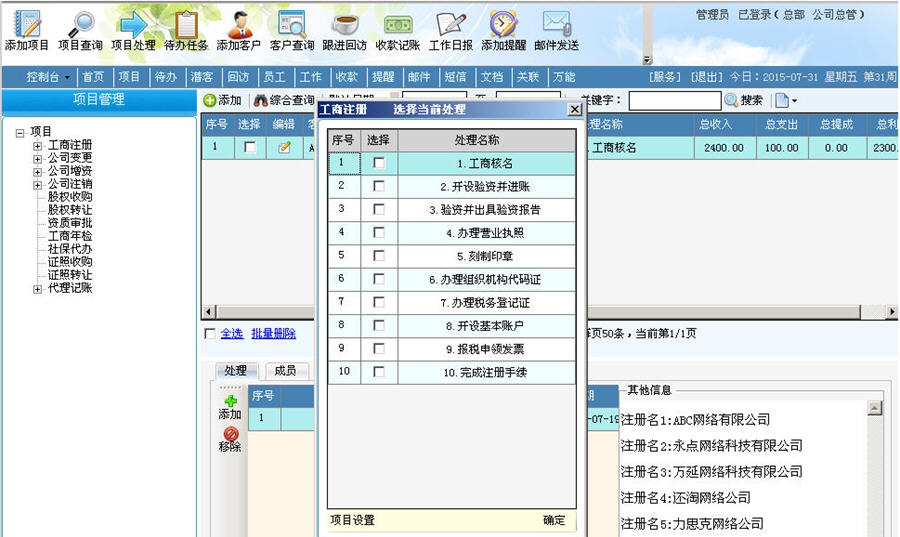This screenshot has height=537, width=900.
Task: Click 确定 in the dialog
Action: pos(554,520)
